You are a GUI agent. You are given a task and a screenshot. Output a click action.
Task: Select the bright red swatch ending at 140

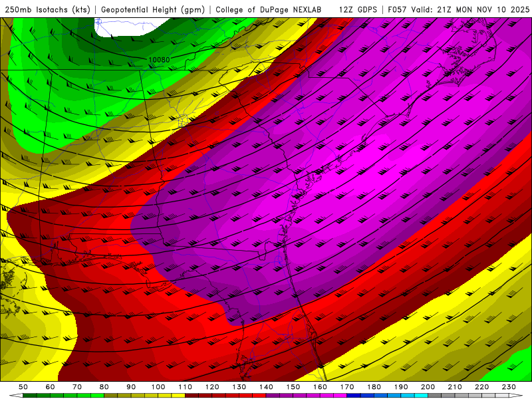tap(259, 396)
